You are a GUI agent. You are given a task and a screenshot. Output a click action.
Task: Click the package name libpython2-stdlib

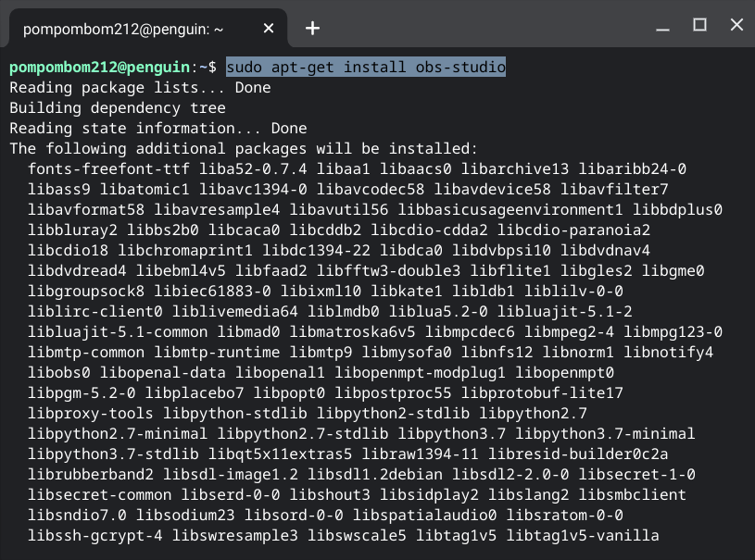(x=393, y=413)
